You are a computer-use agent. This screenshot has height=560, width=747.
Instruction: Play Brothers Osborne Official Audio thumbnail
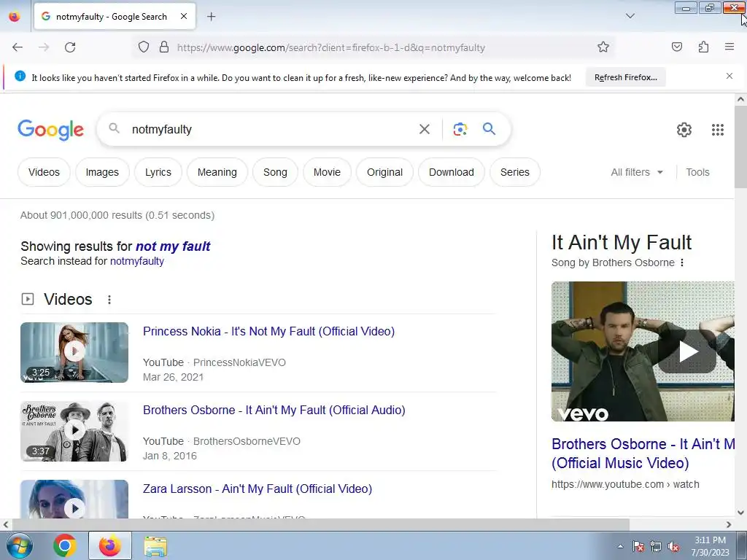click(x=74, y=431)
